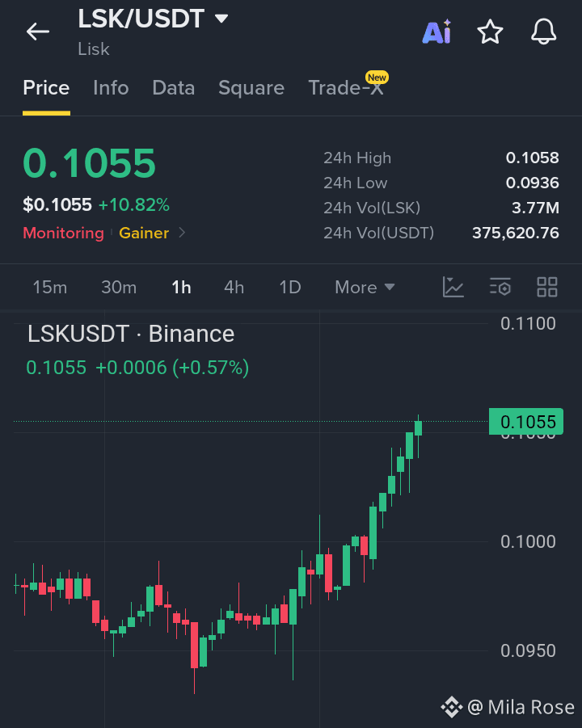
Task: Open the Trade-X tab
Action: pyautogui.click(x=346, y=88)
